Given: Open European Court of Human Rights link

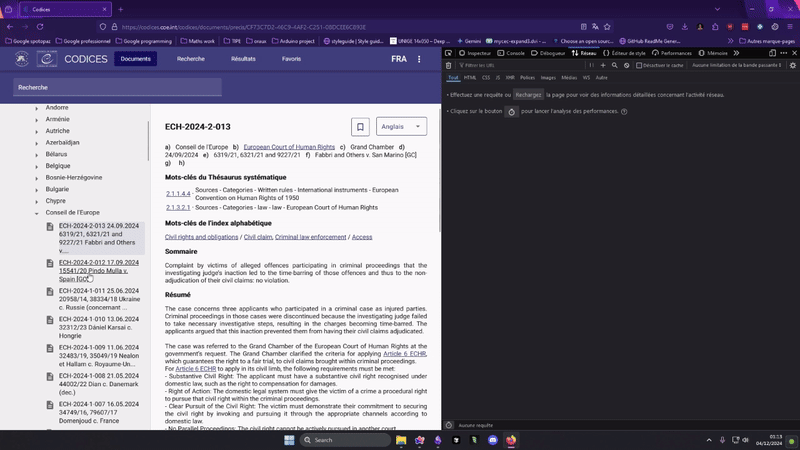Looking at the screenshot, I should point(289,147).
